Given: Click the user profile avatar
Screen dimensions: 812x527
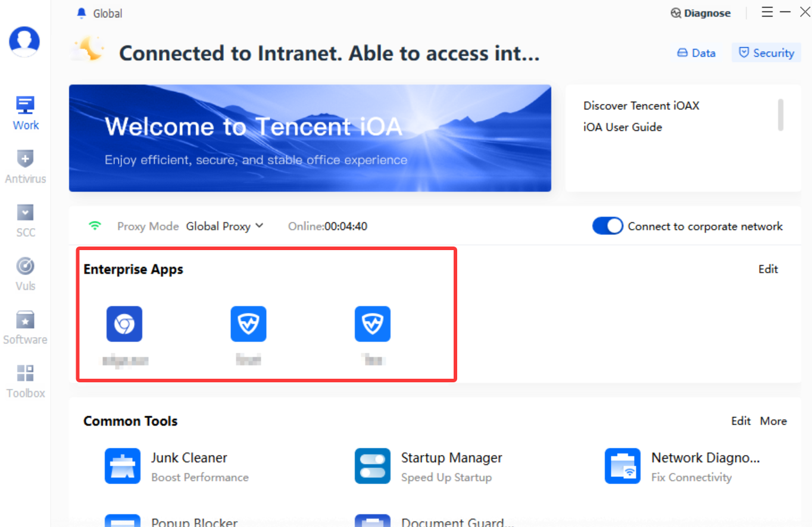Looking at the screenshot, I should point(24,42).
